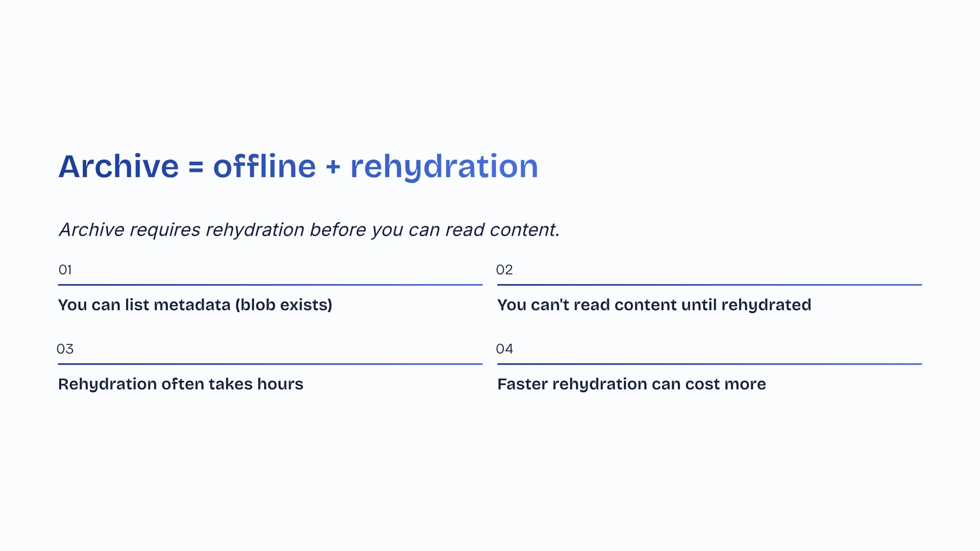980x551 pixels.
Task: Click the word "rehydration" in the large title
Action: [x=444, y=166]
